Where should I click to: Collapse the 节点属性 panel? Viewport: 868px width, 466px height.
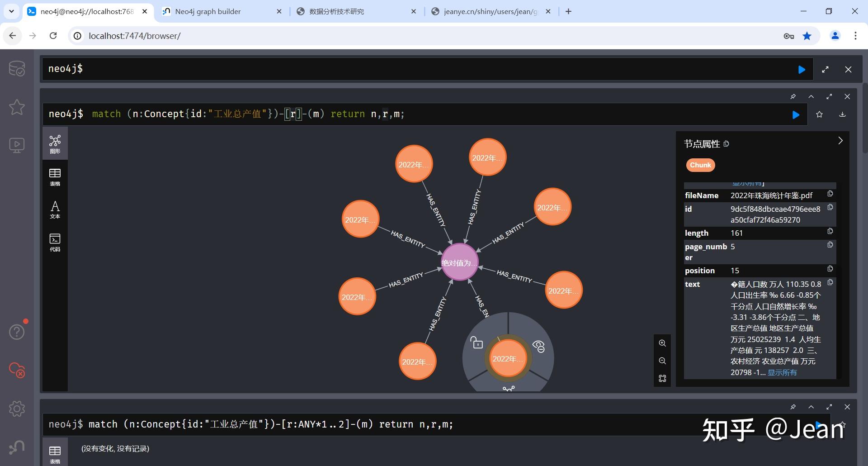pyautogui.click(x=840, y=141)
